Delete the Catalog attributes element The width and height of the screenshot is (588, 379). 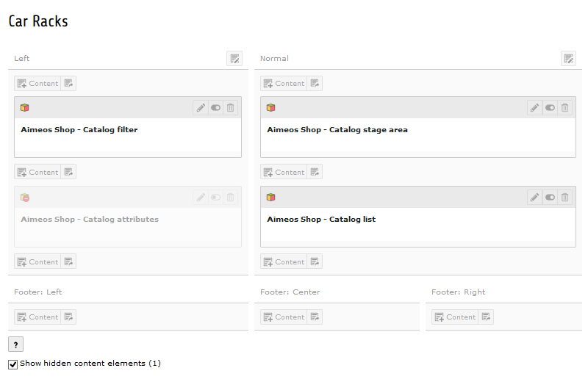click(230, 197)
